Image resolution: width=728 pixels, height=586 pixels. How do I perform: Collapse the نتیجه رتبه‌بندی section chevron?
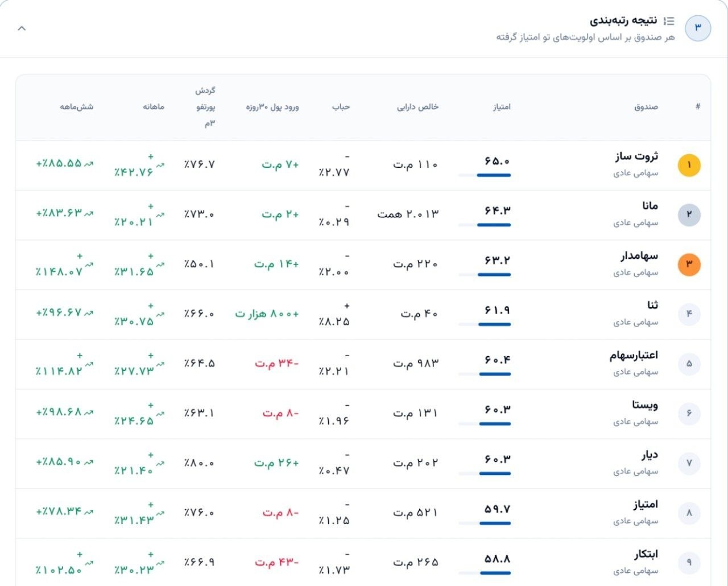(x=22, y=28)
